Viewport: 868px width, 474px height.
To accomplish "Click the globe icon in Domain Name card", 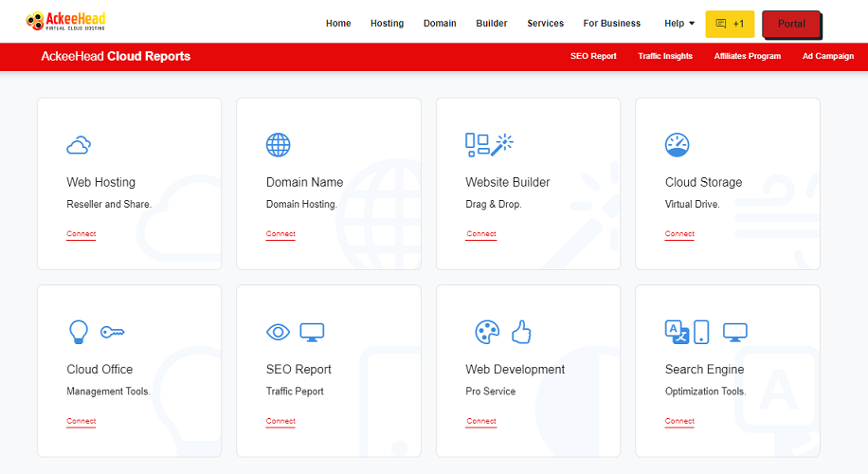I will [x=278, y=145].
